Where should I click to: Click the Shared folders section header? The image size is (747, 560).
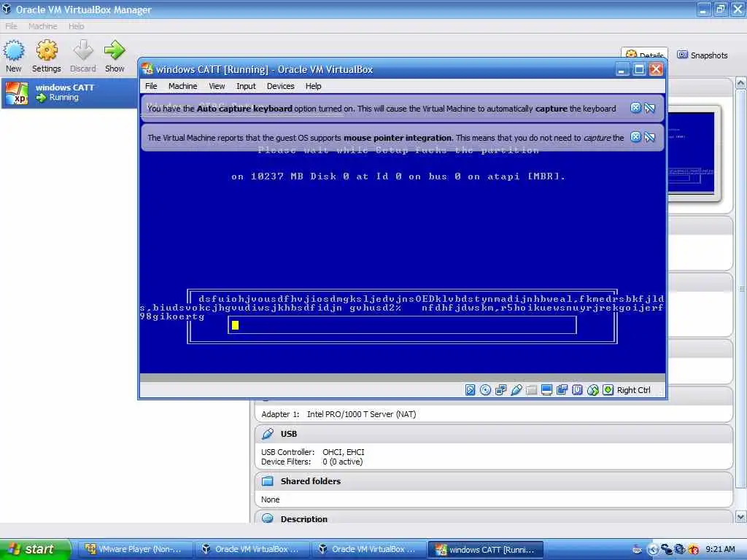(494, 481)
